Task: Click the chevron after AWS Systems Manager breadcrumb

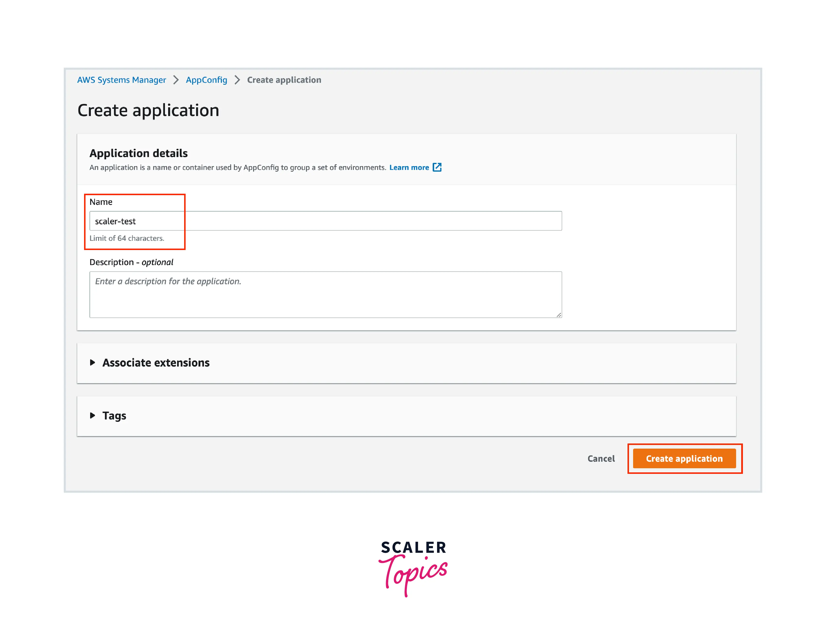Action: pos(176,80)
